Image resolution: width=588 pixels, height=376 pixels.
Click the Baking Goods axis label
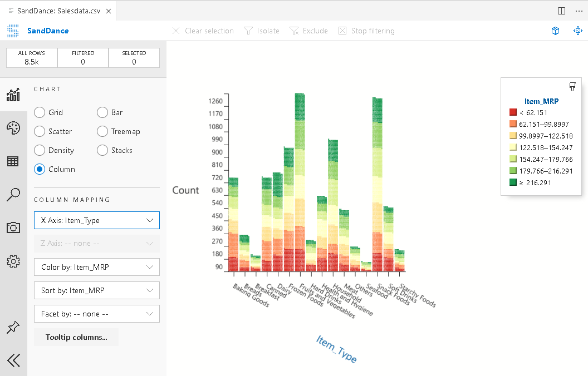pyautogui.click(x=251, y=295)
